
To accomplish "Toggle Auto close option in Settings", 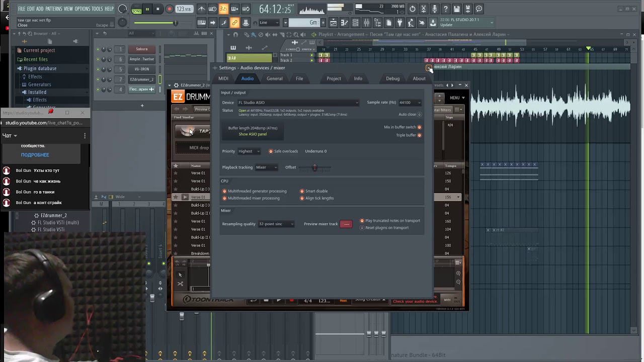I will click(x=419, y=114).
